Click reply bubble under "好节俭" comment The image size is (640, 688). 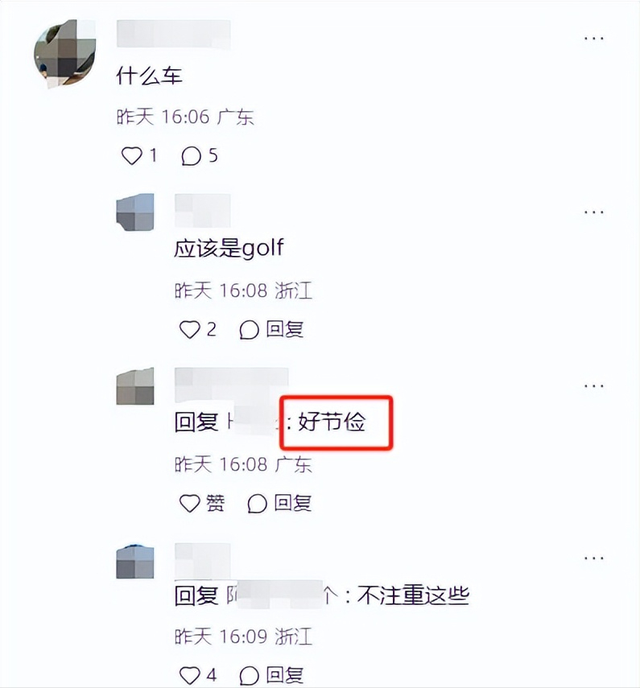pyautogui.click(x=257, y=504)
